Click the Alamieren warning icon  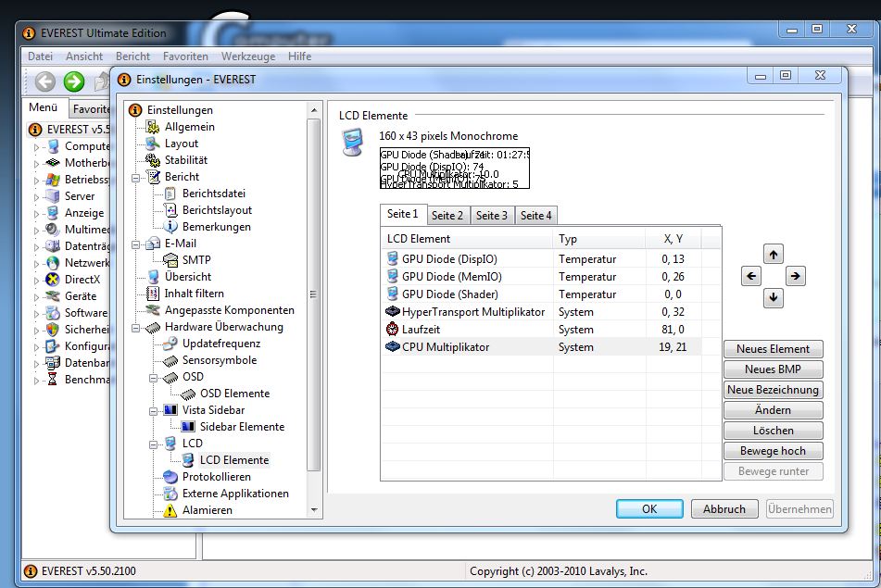tap(170, 510)
